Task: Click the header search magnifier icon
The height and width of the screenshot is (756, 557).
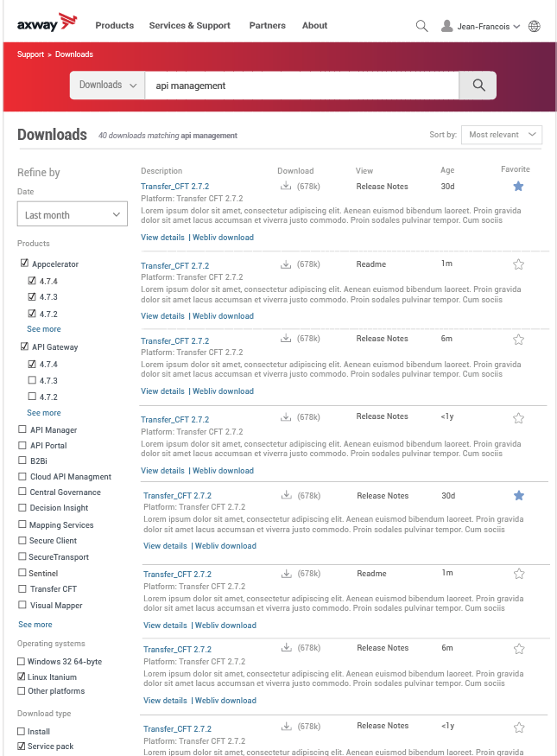Action: 421,26
